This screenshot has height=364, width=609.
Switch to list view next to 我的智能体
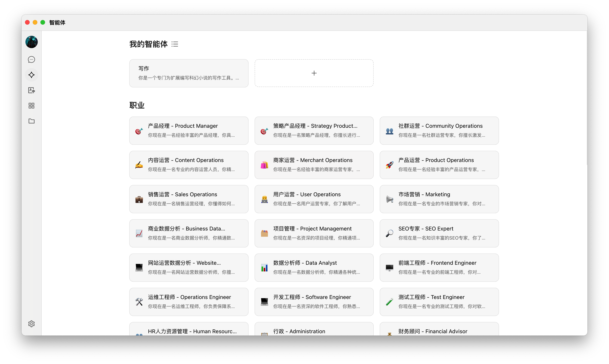tap(175, 44)
